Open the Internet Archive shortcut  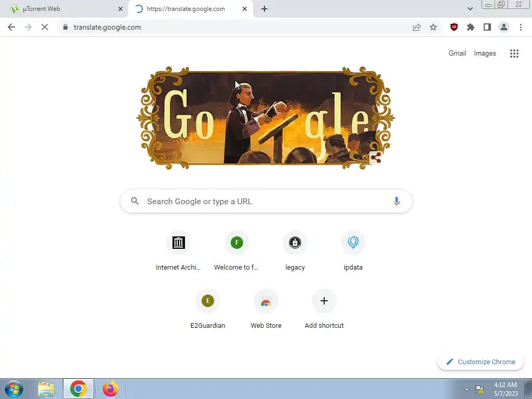pyautogui.click(x=178, y=251)
